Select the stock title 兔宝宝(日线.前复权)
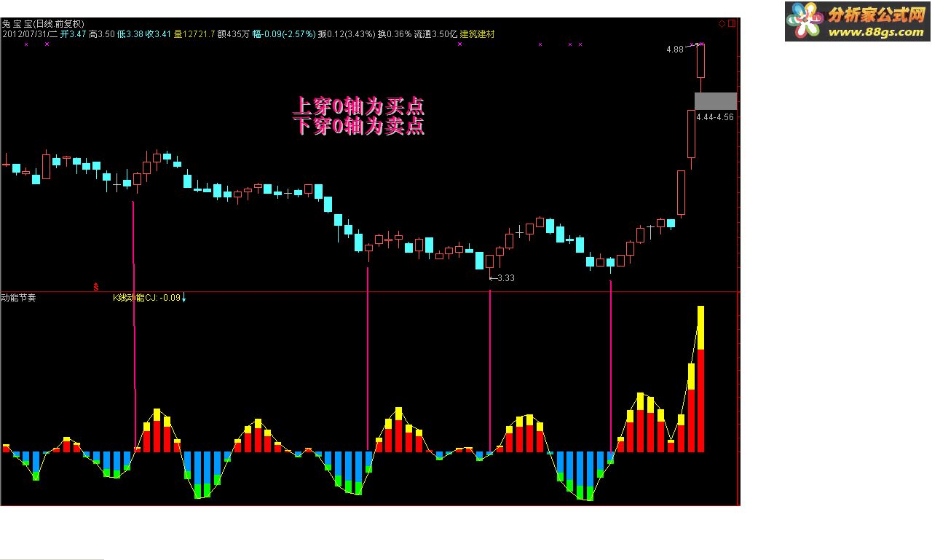 [42, 24]
